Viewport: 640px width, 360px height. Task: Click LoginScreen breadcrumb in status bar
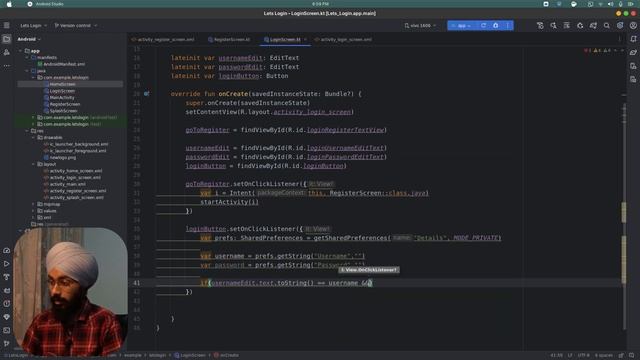pos(190,355)
